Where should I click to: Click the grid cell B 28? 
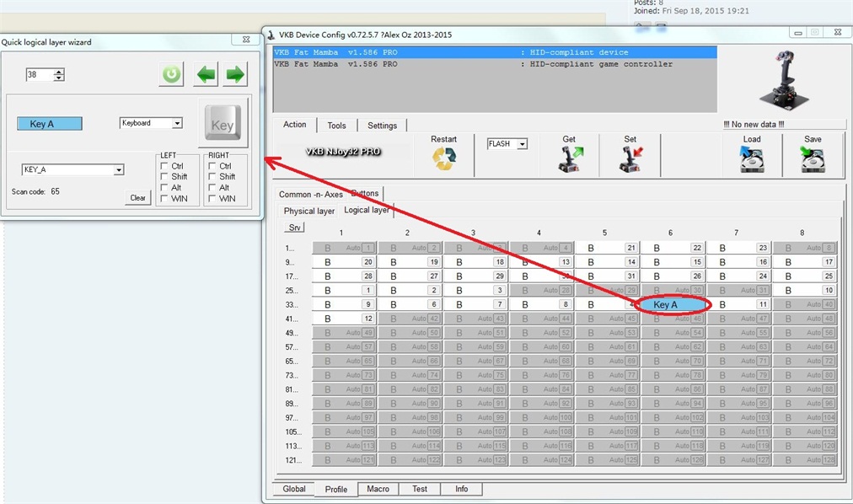click(x=345, y=276)
